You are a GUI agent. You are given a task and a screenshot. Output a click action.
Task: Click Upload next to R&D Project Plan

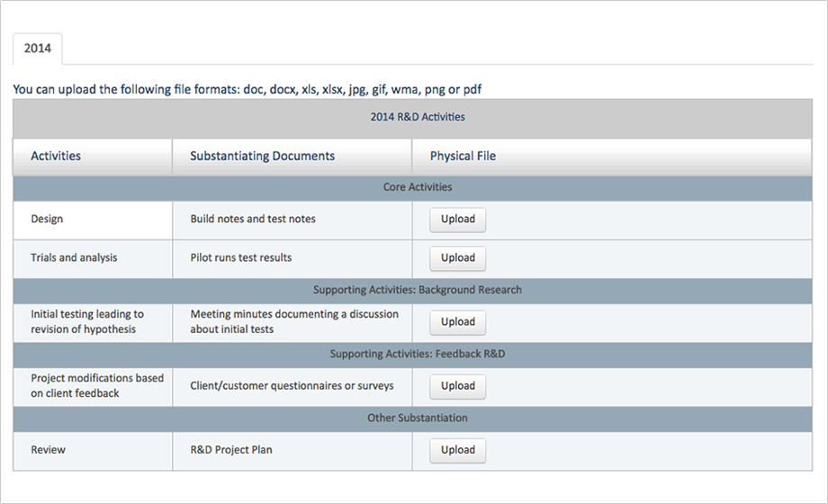click(457, 450)
